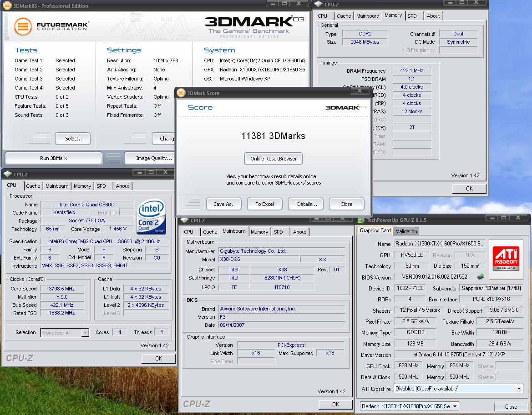Viewport: 532px width, 415px height.
Task: Click the Bandwidth 26.4 GB/s value
Action: pos(500,344)
